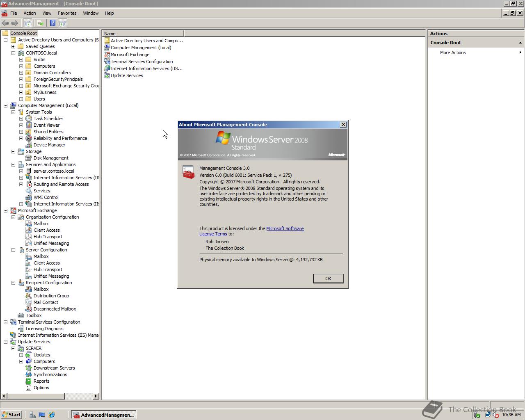Select Microsoft Exchange icon in tree
The height and width of the screenshot is (420, 525).
(x=13, y=210)
